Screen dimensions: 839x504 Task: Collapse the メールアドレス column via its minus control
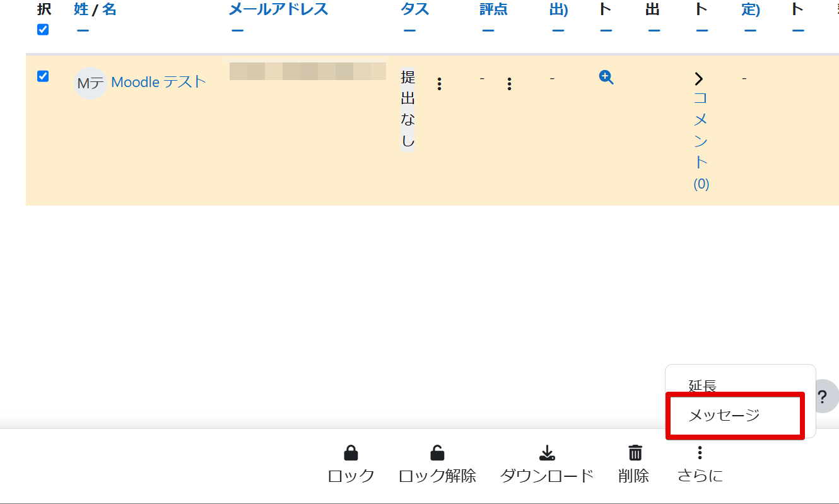click(x=238, y=29)
